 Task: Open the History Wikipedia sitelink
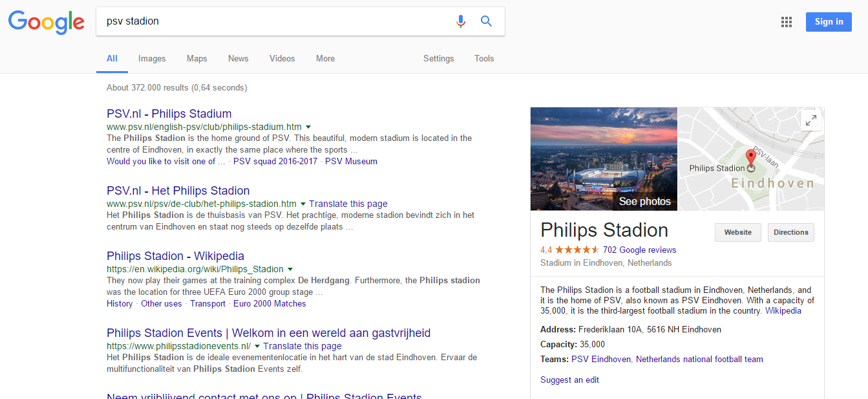point(120,304)
